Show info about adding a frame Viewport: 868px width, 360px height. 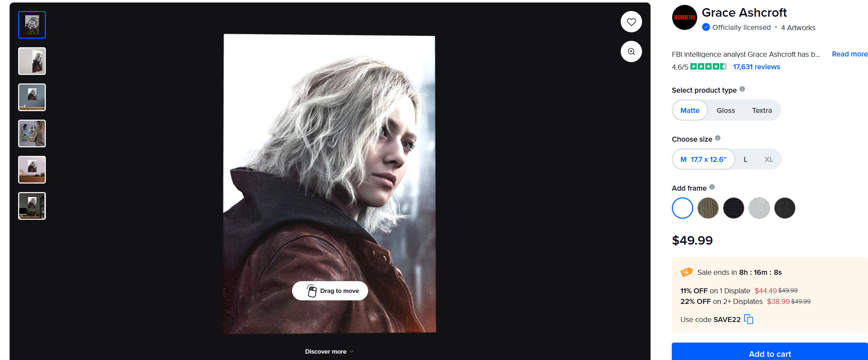coord(712,187)
